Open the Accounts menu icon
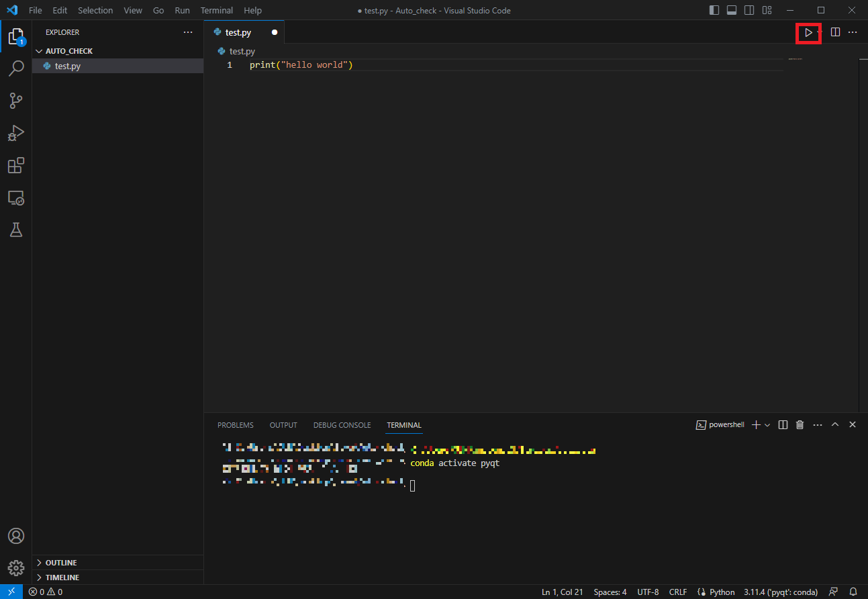Viewport: 868px width, 599px height. [16, 536]
